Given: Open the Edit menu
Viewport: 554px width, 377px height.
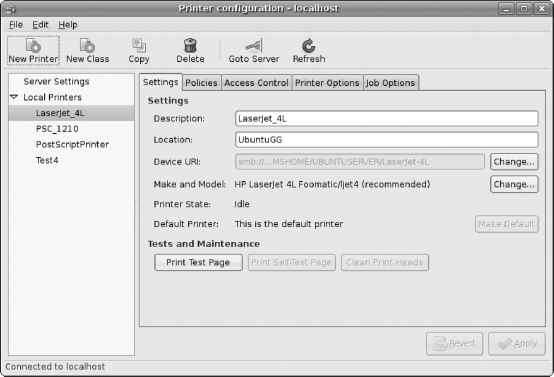Looking at the screenshot, I should coord(40,25).
